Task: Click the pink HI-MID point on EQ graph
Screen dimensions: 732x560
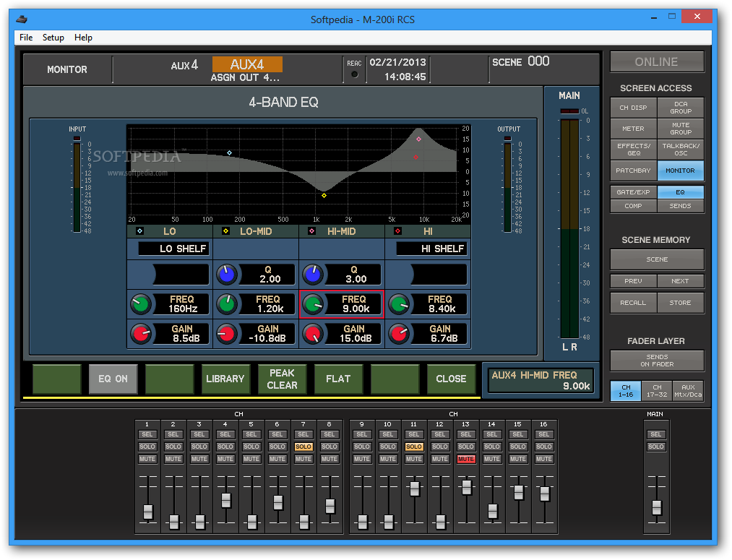Action: pos(419,139)
